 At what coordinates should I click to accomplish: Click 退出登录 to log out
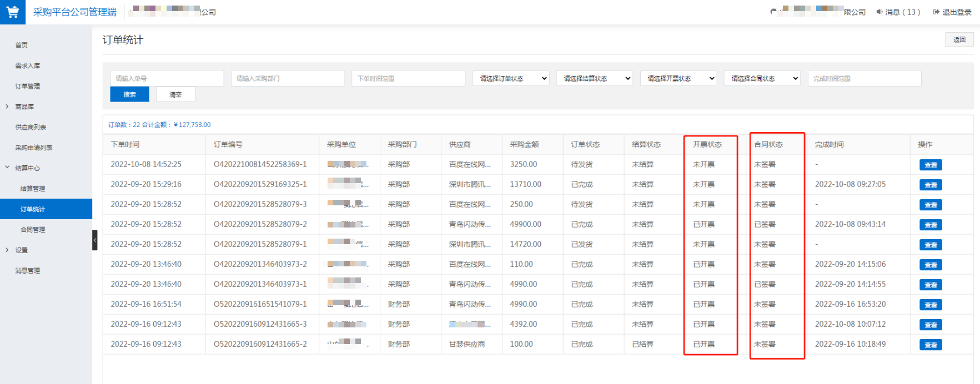(957, 12)
